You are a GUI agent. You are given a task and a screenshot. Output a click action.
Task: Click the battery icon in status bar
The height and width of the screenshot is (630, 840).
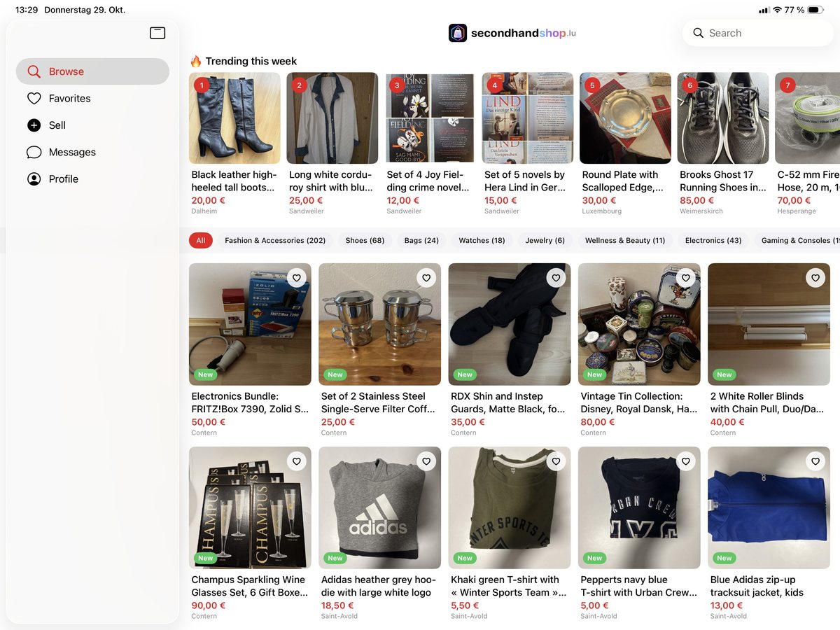point(815,10)
